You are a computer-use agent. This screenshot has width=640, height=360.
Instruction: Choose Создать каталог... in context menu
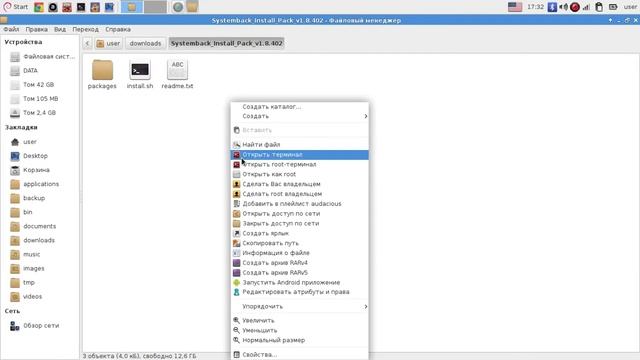pyautogui.click(x=300, y=107)
